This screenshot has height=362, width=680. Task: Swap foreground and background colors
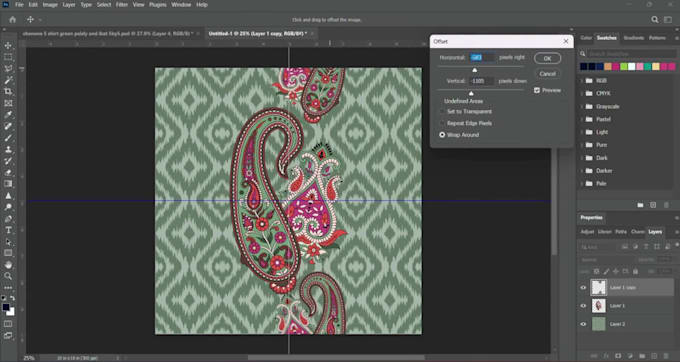tap(13, 298)
